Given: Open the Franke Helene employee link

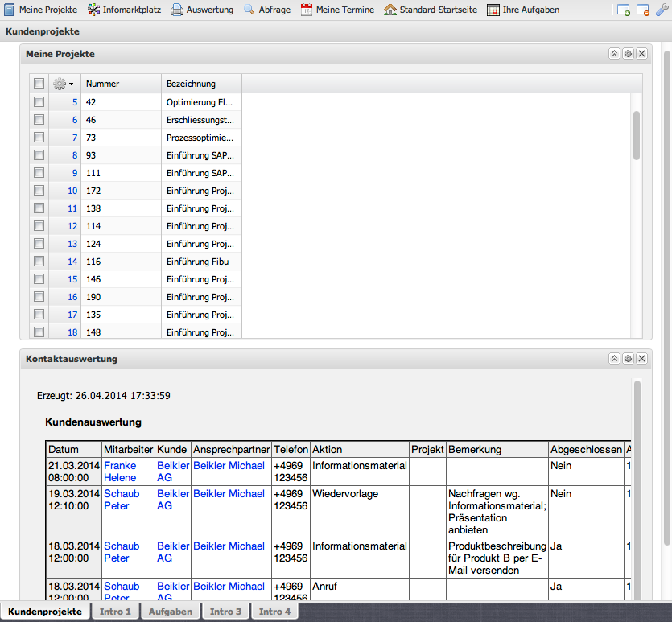Looking at the screenshot, I should [120, 472].
